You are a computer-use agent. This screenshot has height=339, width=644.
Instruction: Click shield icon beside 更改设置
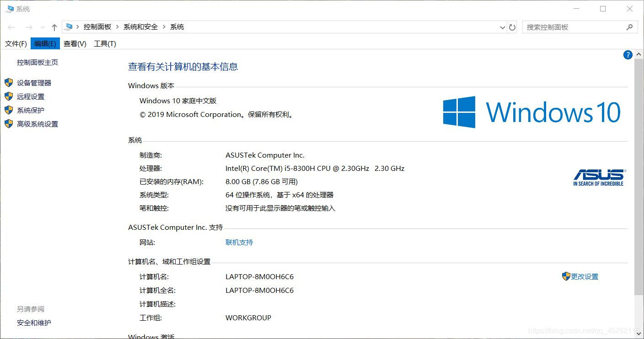(566, 276)
